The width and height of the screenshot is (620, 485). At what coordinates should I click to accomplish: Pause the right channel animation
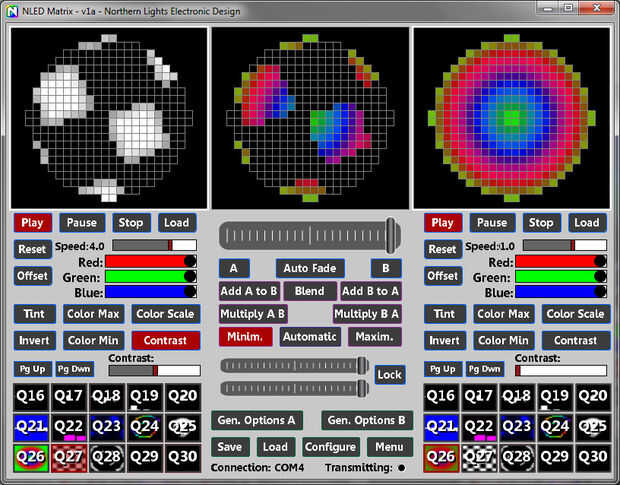click(493, 223)
